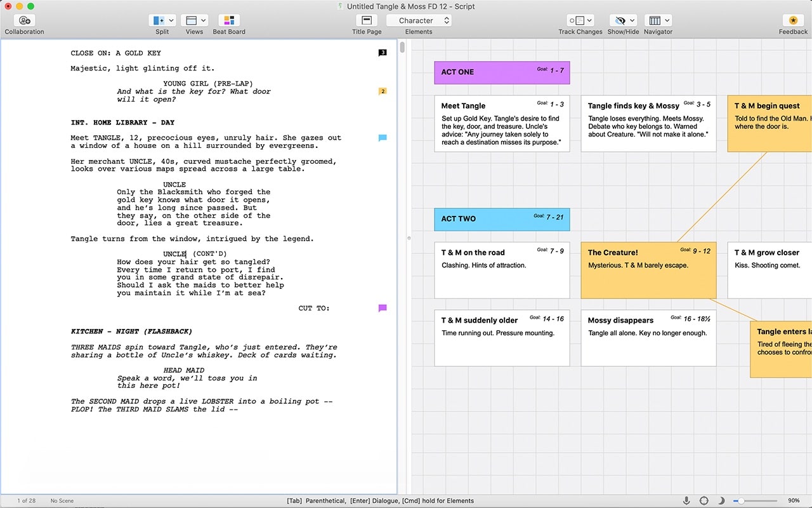Open the Views icon in toolbar
The height and width of the screenshot is (508, 812).
tap(191, 20)
